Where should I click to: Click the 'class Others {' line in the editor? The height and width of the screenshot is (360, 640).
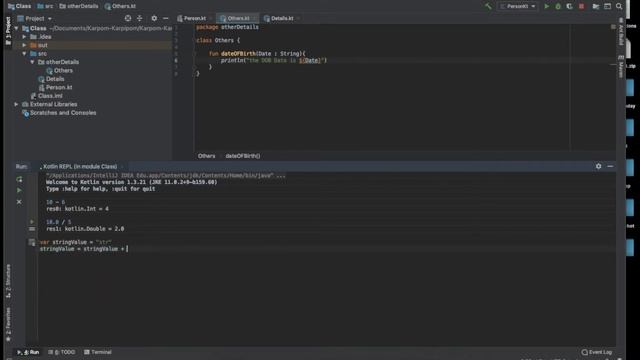pos(218,40)
